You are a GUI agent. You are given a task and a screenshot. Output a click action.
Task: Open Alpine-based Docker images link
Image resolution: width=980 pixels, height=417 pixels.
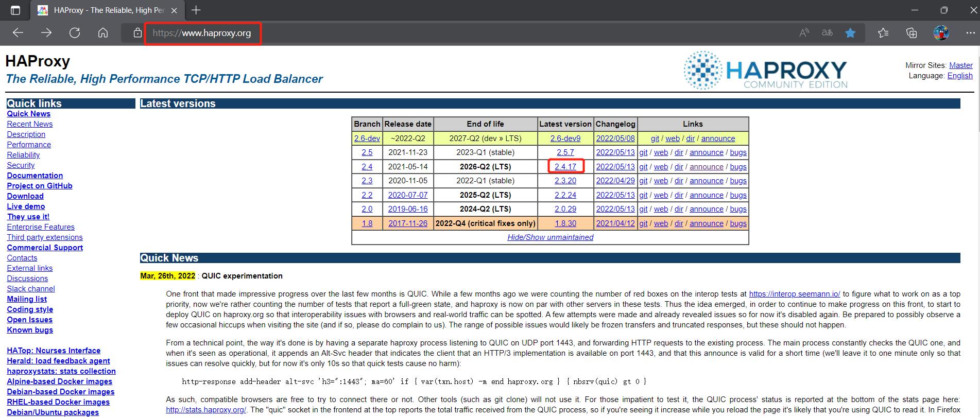pyautogui.click(x=59, y=381)
